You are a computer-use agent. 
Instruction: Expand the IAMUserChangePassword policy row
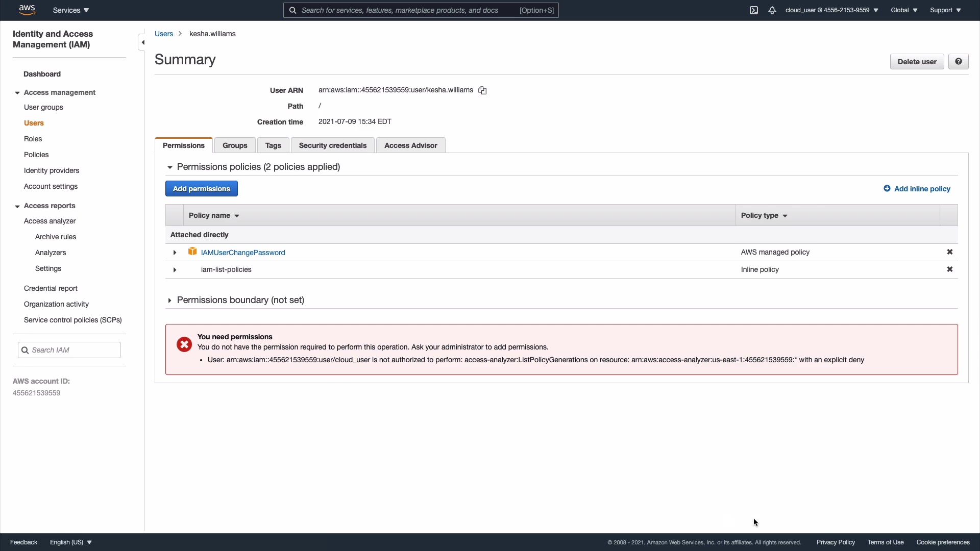click(175, 253)
